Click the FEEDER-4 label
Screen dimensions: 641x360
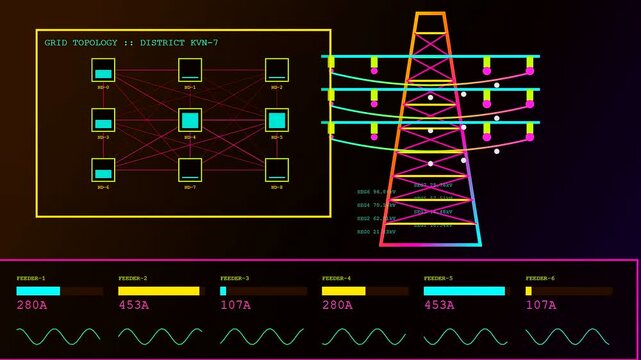click(x=336, y=278)
